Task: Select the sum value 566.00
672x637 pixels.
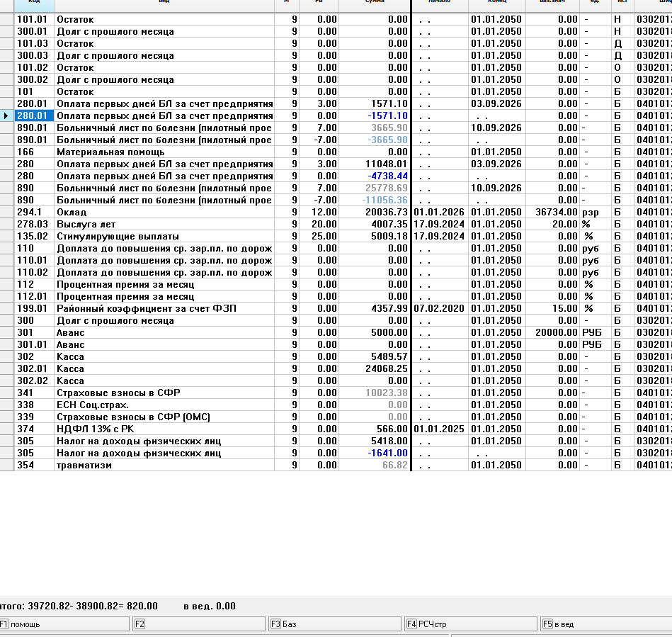Action: coord(392,429)
